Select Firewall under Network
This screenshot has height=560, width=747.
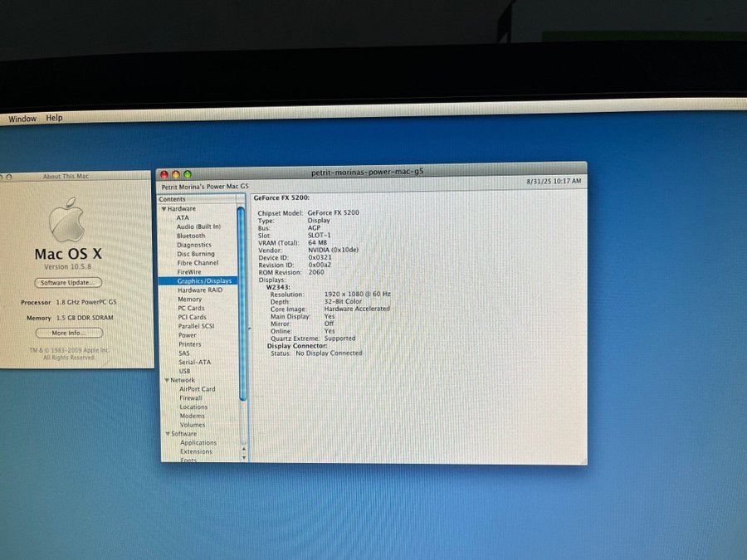click(x=191, y=398)
